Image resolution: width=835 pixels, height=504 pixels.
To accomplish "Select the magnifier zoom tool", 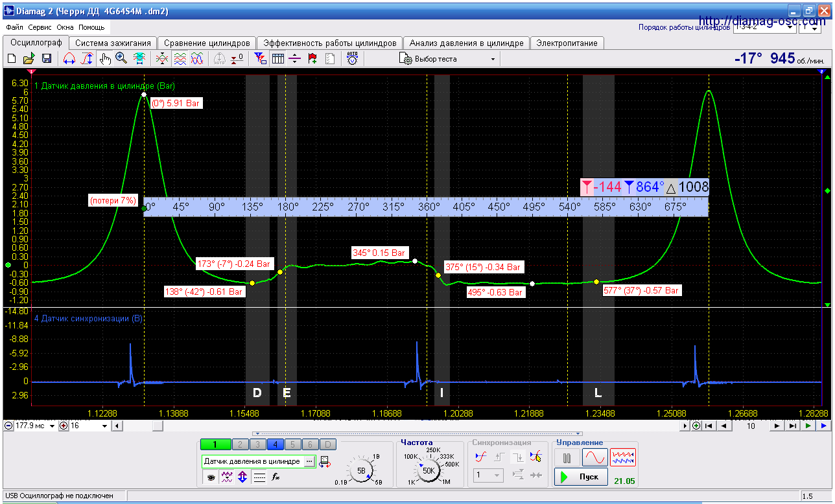I will click(121, 59).
